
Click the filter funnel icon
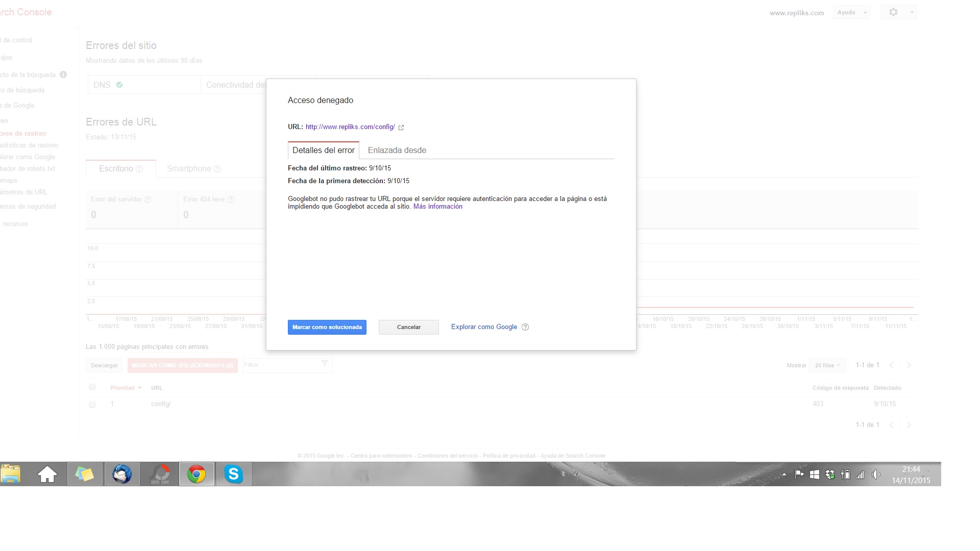tap(324, 364)
